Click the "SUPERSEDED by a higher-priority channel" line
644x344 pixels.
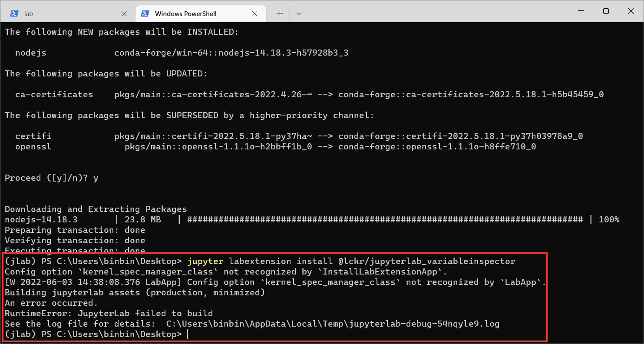(189, 116)
